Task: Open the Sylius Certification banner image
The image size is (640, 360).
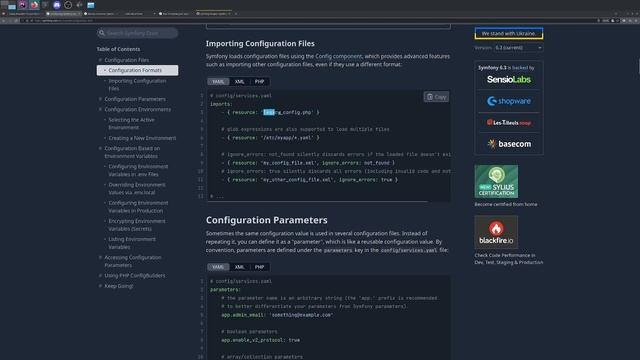Action: pos(496,182)
